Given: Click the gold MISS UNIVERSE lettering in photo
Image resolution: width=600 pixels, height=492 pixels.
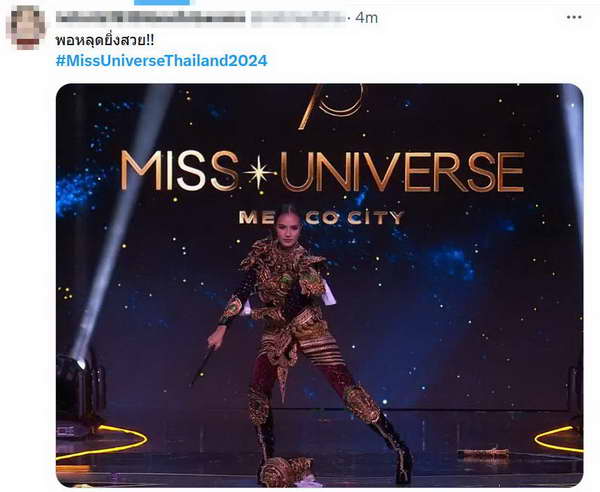Looking at the screenshot, I should 323,171.
